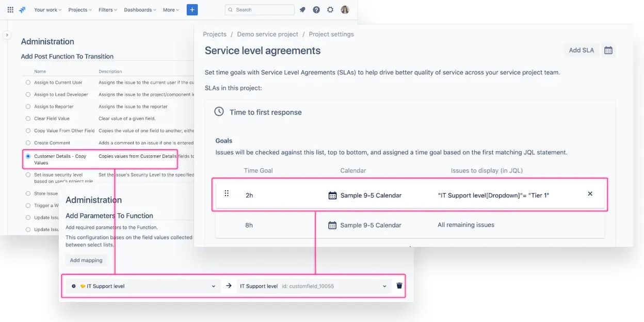The width and height of the screenshot is (644, 322).
Task: Click inside the Search field
Action: click(260, 9)
